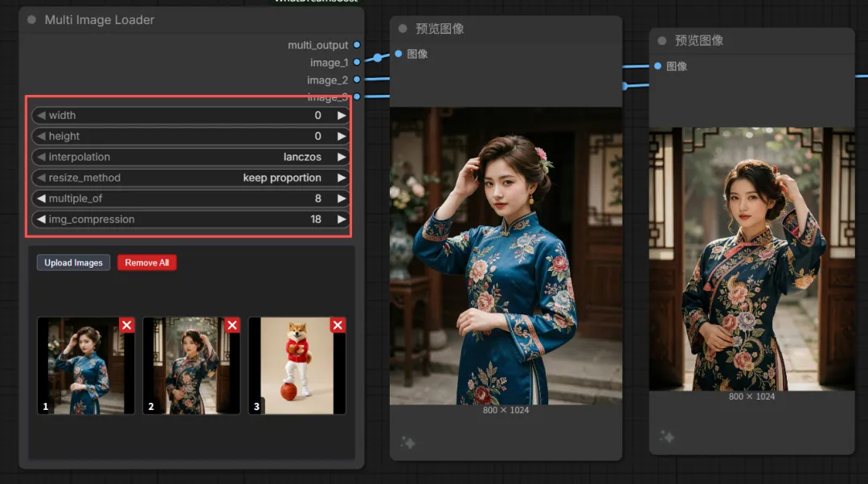Select thumbnail 2 of the floral dress woman
The image size is (868, 484).
pyautogui.click(x=191, y=366)
